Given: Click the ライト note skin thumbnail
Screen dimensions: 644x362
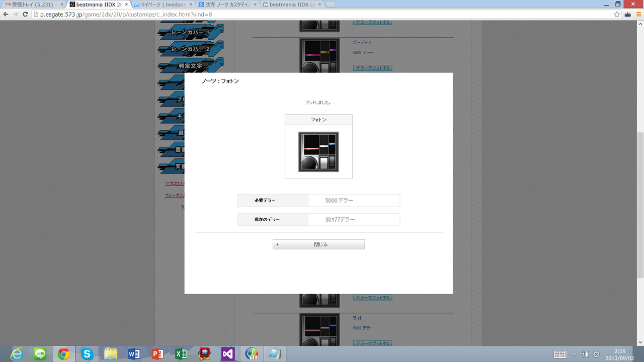Looking at the screenshot, I should coord(320,330).
